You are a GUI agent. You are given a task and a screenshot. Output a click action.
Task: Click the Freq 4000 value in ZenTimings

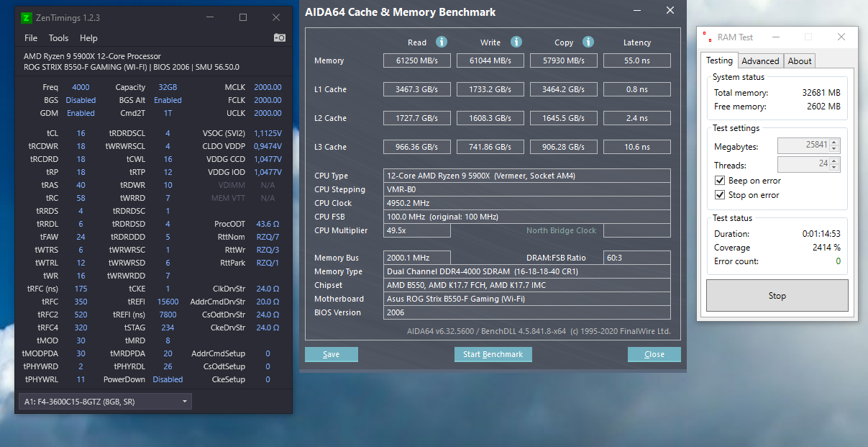coord(81,87)
